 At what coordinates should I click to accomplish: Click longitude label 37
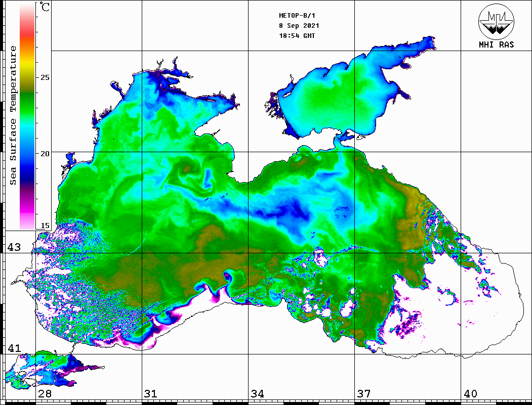coord(364,393)
